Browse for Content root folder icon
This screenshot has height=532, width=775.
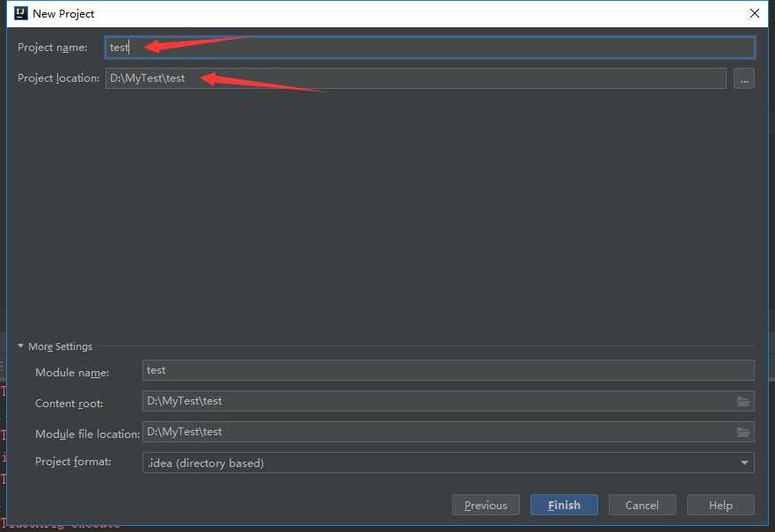[x=742, y=401]
